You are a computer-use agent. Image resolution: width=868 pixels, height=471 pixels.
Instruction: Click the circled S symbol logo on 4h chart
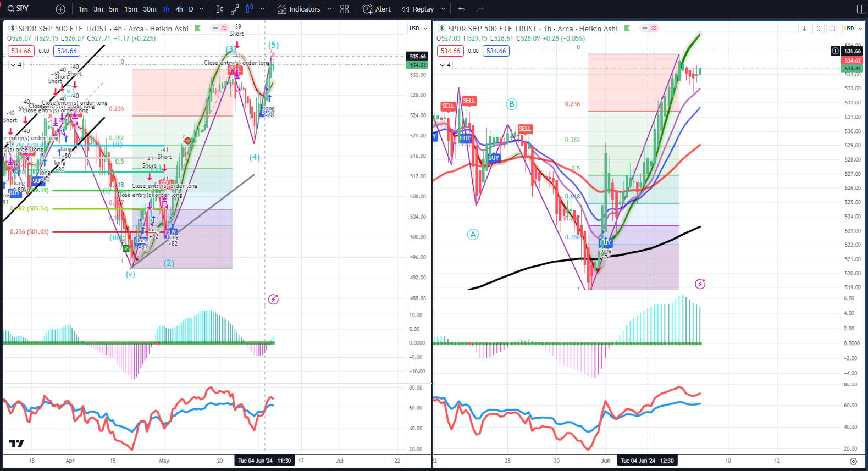pos(12,29)
